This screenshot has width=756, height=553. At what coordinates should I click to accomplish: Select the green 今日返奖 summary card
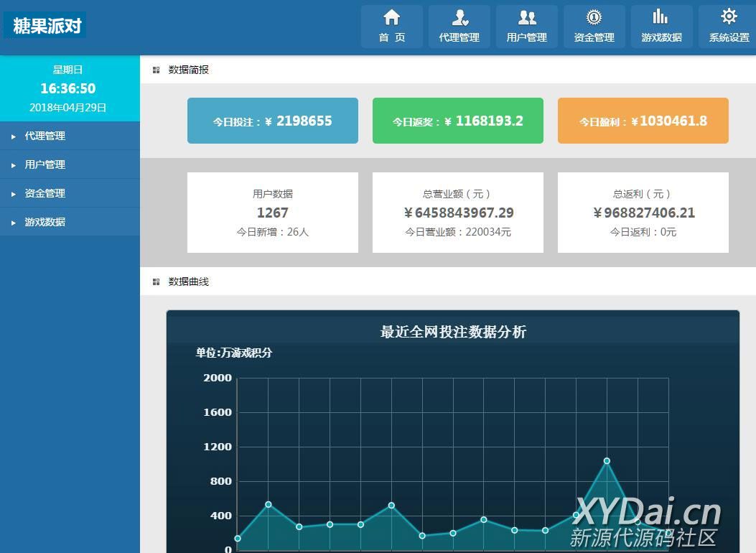458,121
